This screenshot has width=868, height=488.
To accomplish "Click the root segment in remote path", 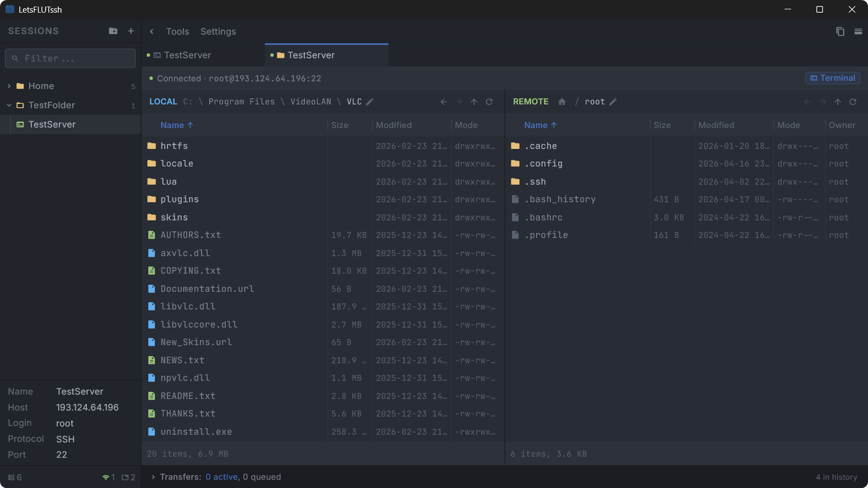I will (595, 102).
